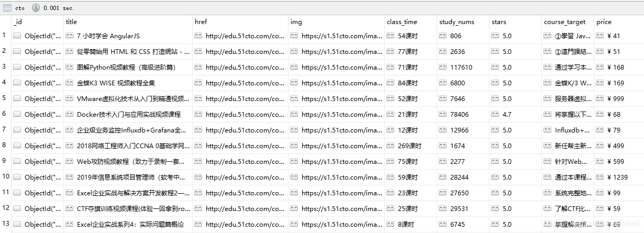Image resolution: width=644 pixels, height=233 pixels.
Task: Select course_target cell starting '了解CTF比'
Action: click(568, 209)
